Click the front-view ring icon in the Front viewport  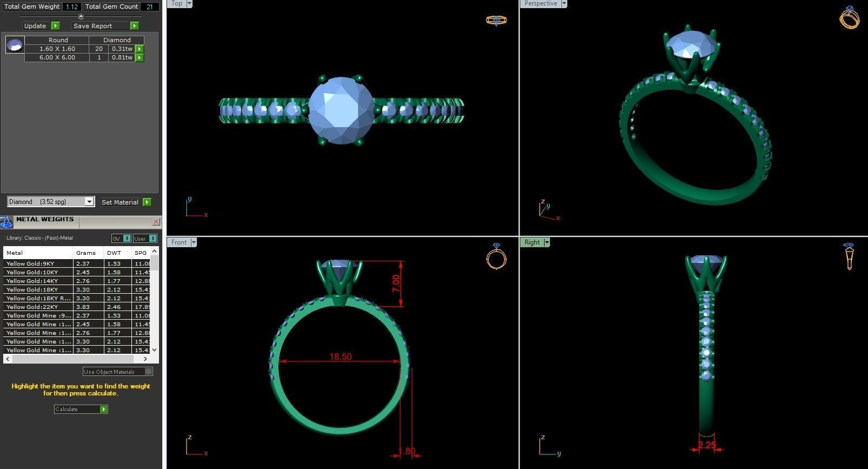[496, 256]
